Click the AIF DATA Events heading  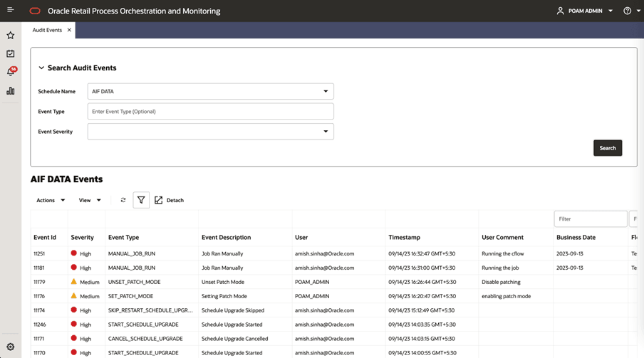tap(66, 179)
